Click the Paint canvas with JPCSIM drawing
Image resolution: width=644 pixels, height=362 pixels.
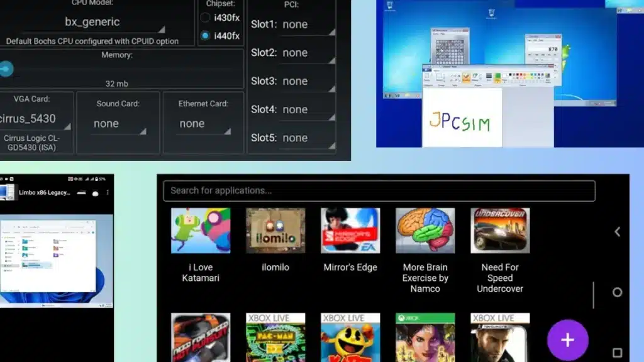(x=462, y=118)
